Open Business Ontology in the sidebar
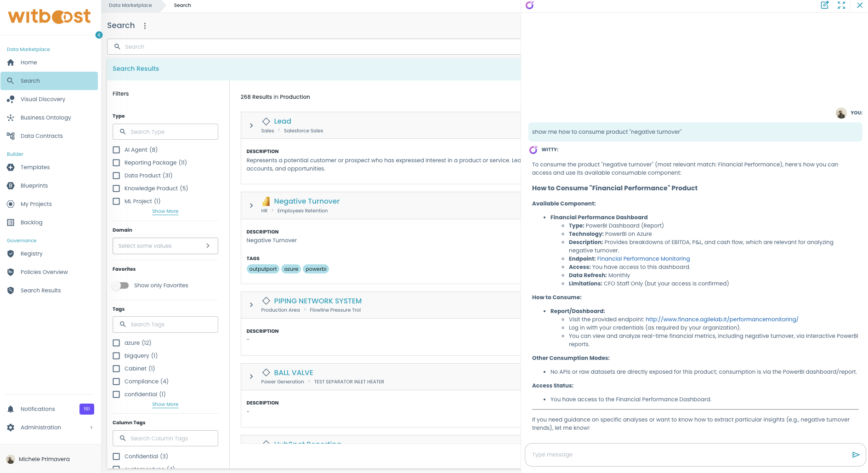The height and width of the screenshot is (473, 868). pyautogui.click(x=45, y=118)
